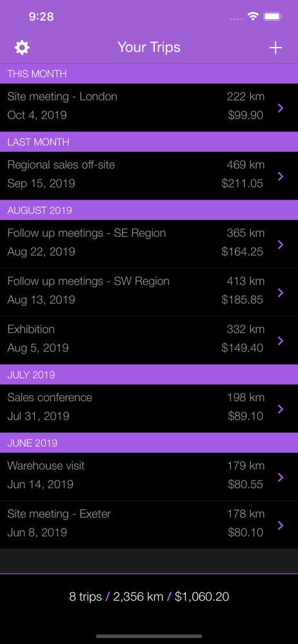298x644 pixels.
Task: Open chevron for Site meeting - London
Action: coord(281,108)
